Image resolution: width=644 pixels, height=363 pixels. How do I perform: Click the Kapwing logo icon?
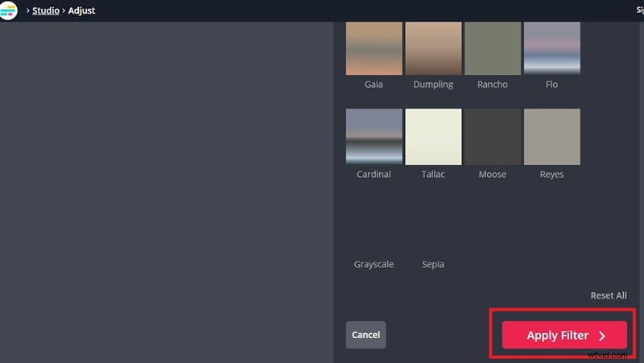coord(8,10)
